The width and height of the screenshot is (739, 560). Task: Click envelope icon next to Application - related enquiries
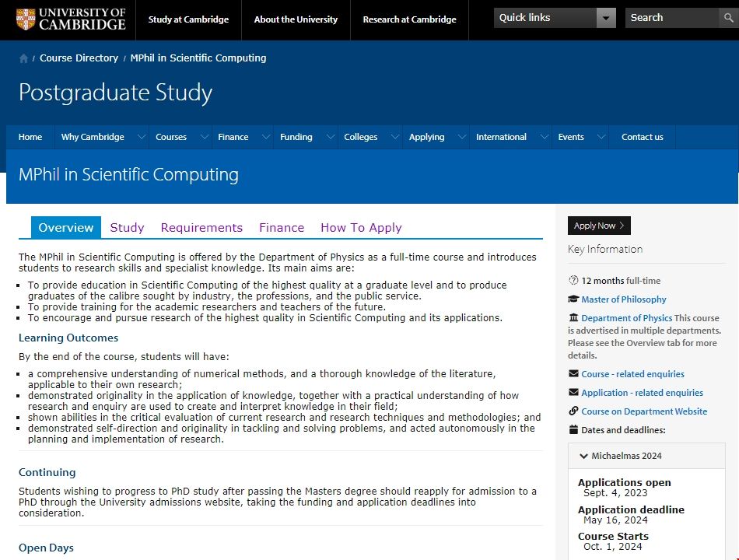click(574, 393)
